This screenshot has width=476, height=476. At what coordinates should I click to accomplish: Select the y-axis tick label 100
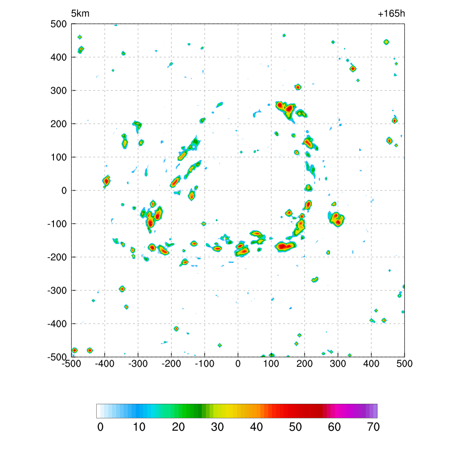click(59, 157)
